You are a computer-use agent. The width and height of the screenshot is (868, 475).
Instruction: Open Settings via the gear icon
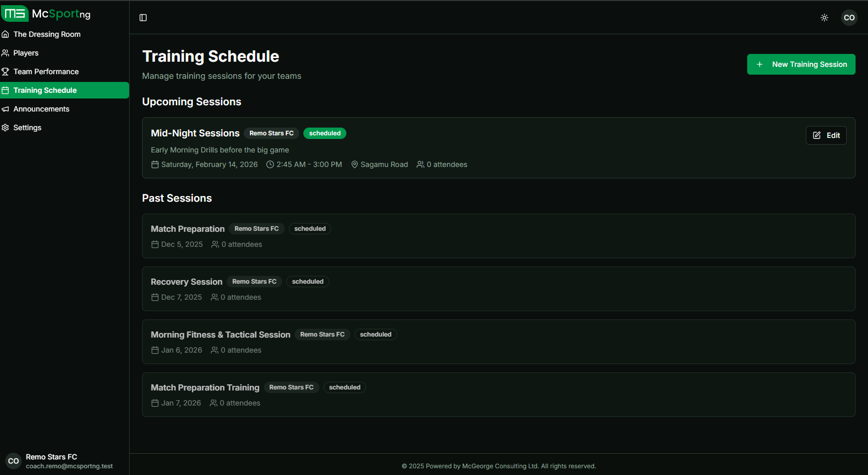click(x=6, y=127)
